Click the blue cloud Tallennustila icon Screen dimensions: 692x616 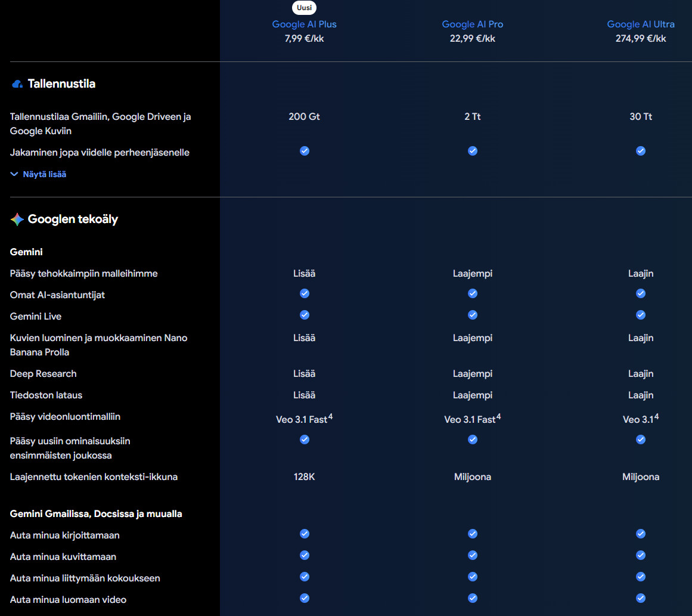pos(17,84)
